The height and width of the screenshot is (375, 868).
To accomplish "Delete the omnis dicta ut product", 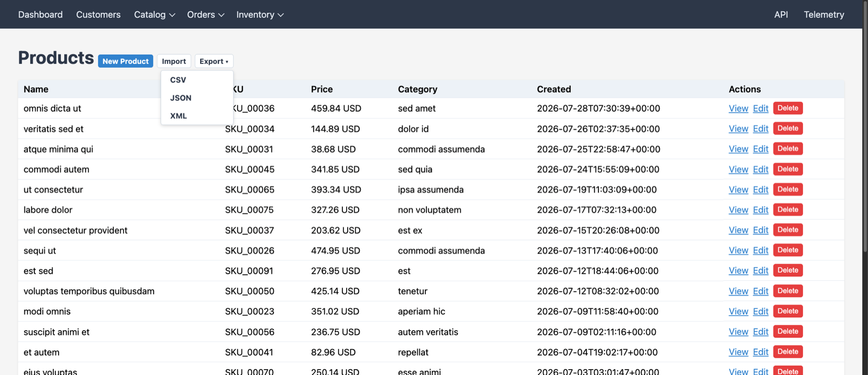I will [788, 108].
